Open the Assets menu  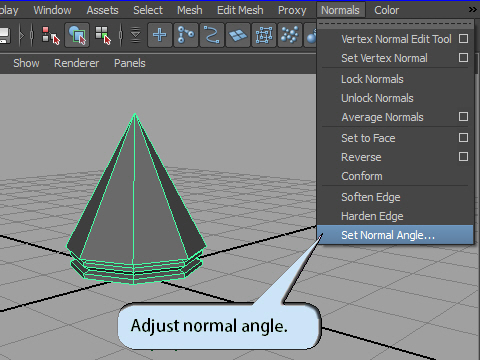point(102,10)
